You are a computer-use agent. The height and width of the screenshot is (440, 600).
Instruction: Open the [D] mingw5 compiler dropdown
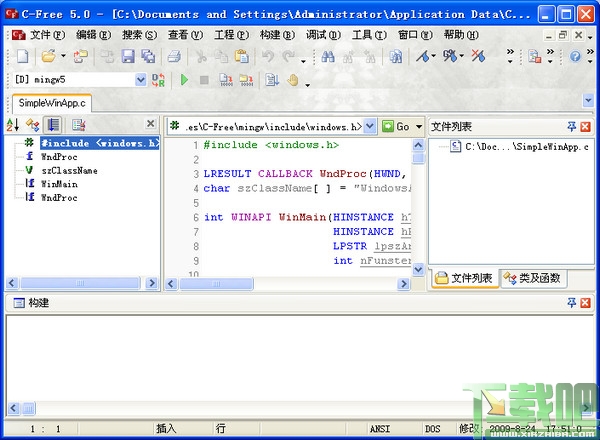pyautogui.click(x=141, y=80)
